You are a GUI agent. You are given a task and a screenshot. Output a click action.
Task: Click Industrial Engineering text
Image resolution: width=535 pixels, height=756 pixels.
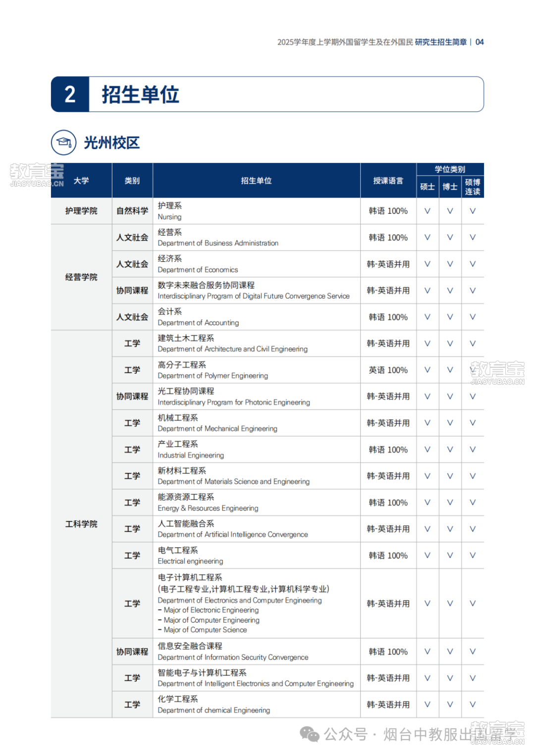(191, 455)
